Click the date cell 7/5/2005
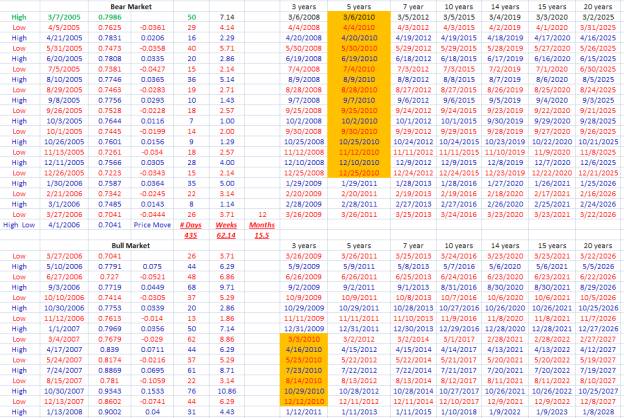 coord(64,69)
